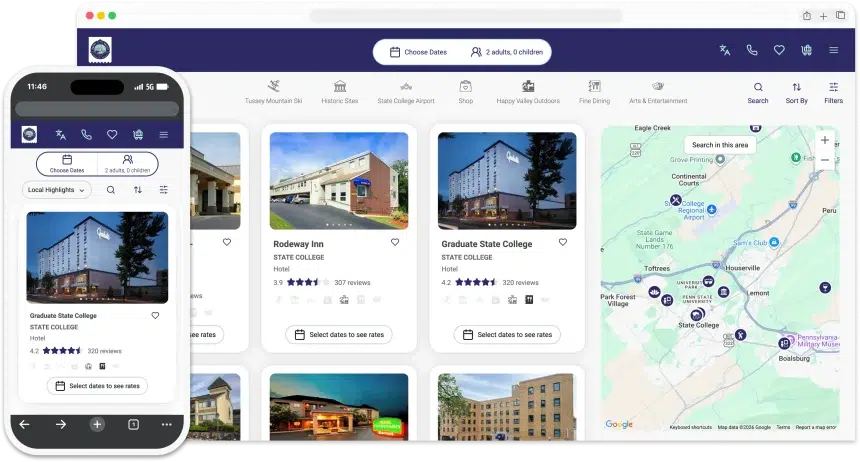Click the Pennsylvania Military Museum marker
The height and width of the screenshot is (462, 860).
coord(790,338)
